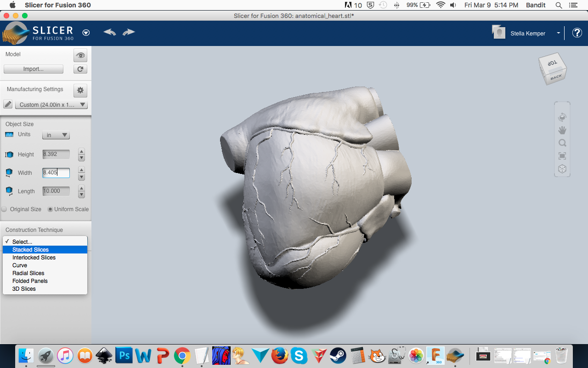Open the Apple menu
The image size is (588, 368).
click(x=12, y=5)
